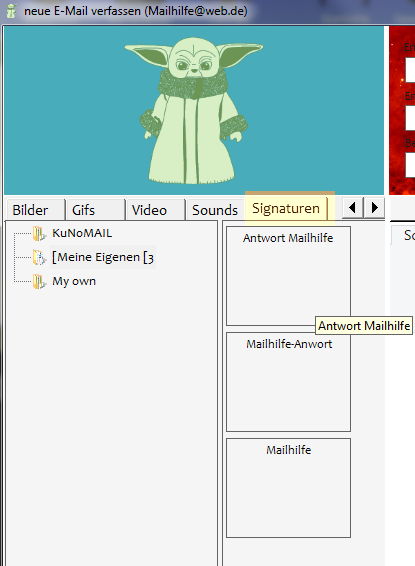This screenshot has width=415, height=566.
Task: Choose the Mailhilfe signature box
Action: (x=288, y=488)
